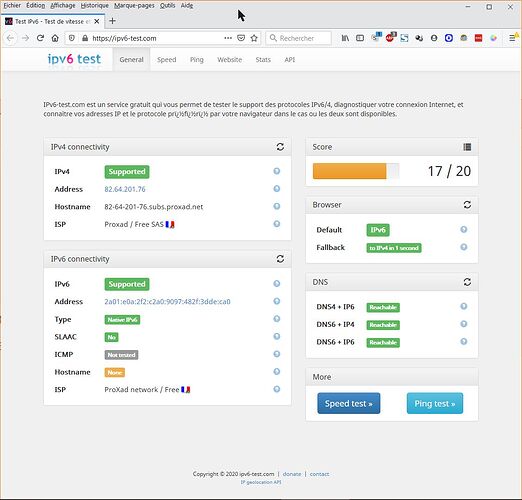Viewport: 522px width, 500px height.
Task: Click the info icon beside DNS4 + IP6
Action: (x=464, y=306)
